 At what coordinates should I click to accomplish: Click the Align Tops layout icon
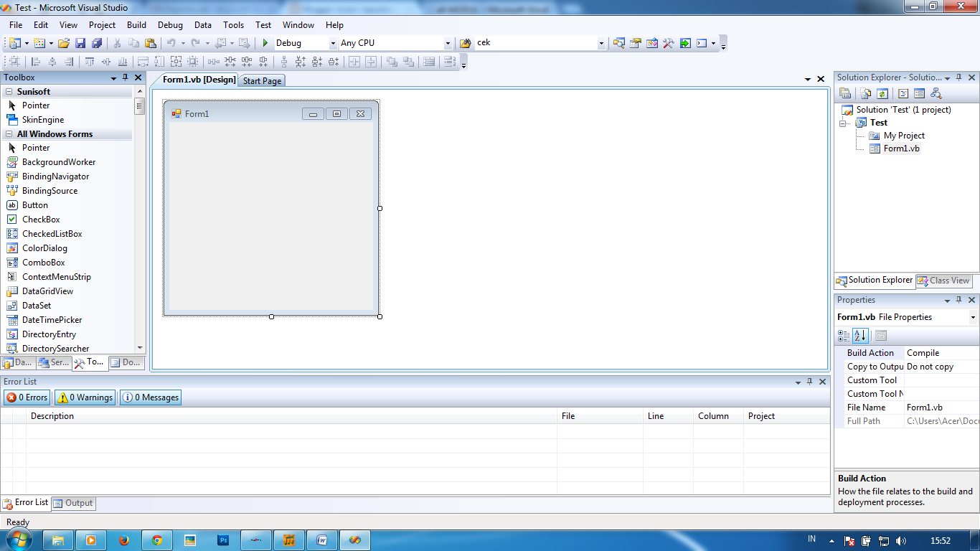coord(90,62)
